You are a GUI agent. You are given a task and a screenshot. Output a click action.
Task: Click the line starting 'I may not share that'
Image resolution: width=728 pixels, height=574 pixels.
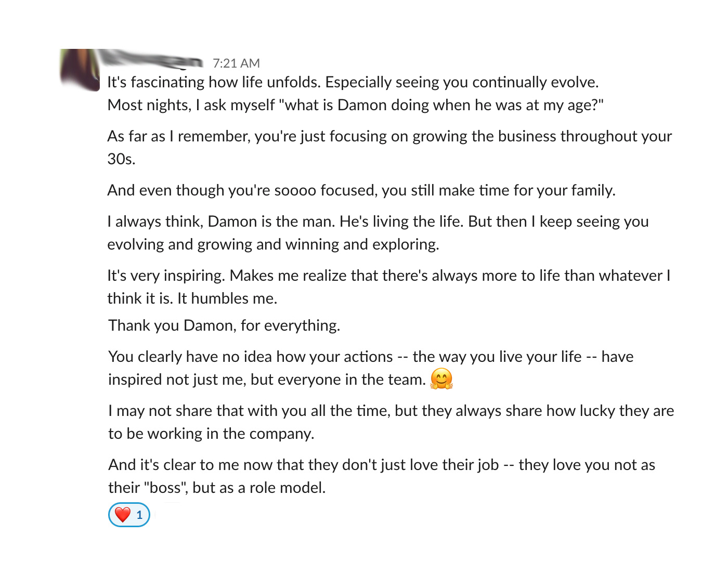coord(391,411)
